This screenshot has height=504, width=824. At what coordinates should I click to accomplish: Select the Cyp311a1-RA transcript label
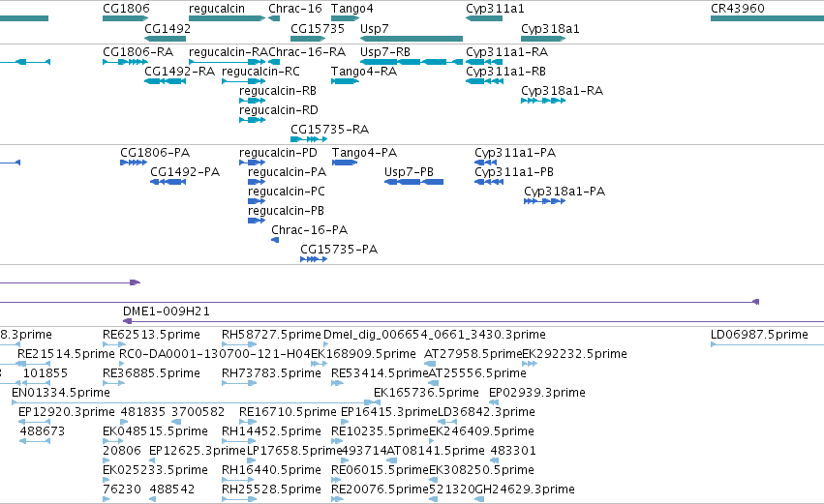pos(507,52)
